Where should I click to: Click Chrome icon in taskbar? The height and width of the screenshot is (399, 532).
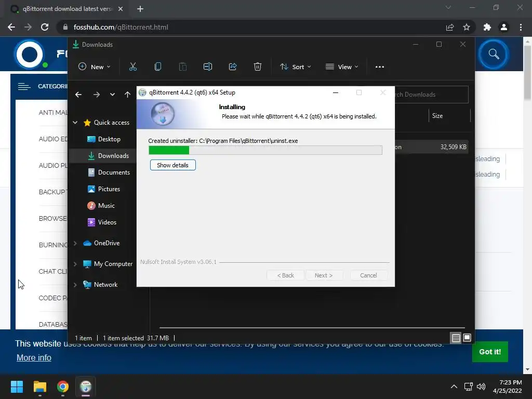click(x=63, y=387)
